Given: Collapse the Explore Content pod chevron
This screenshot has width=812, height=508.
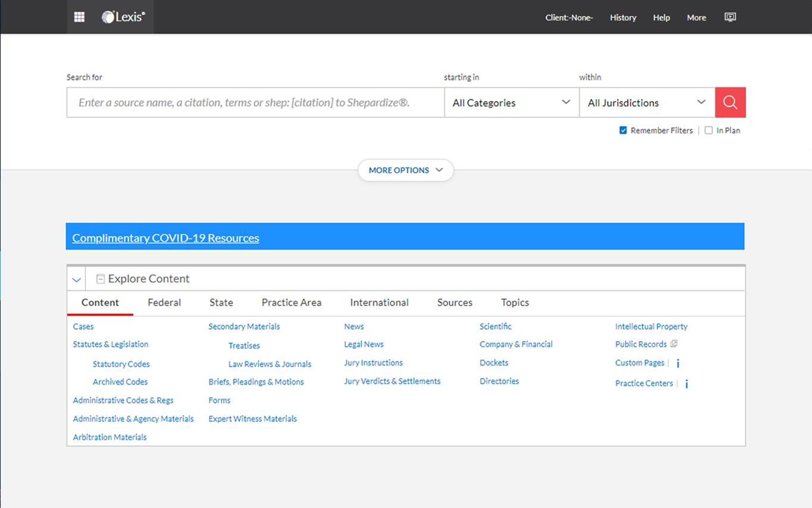Looking at the screenshot, I should (x=76, y=279).
